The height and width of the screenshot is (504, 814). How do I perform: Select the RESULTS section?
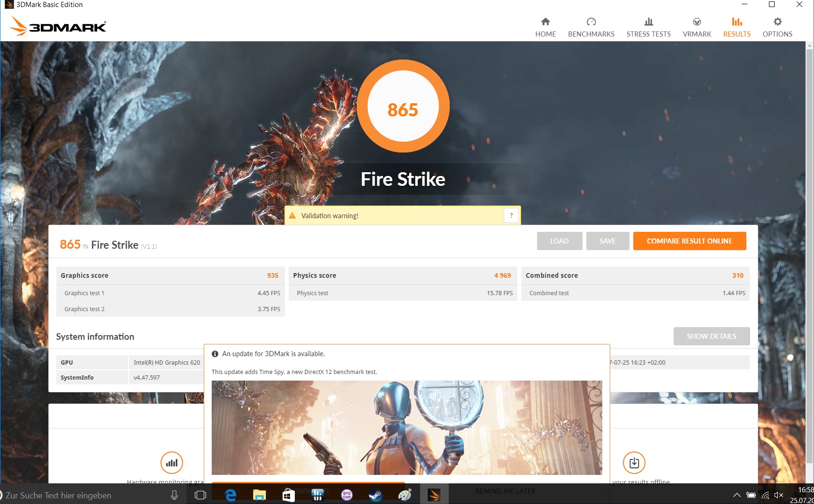click(737, 27)
